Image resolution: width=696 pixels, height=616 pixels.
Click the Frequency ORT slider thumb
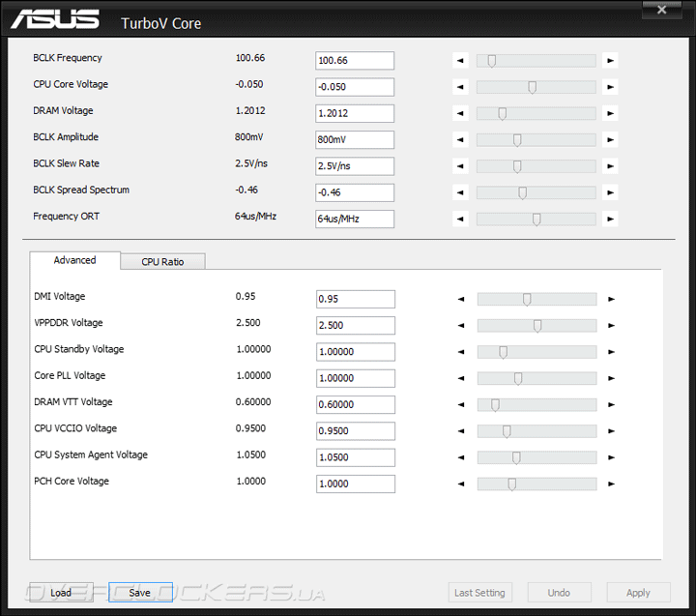point(536,219)
